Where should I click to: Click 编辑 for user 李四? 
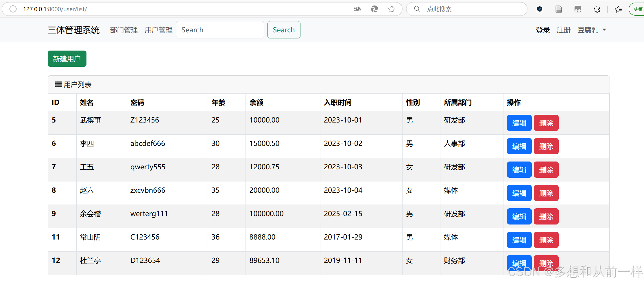coord(519,146)
